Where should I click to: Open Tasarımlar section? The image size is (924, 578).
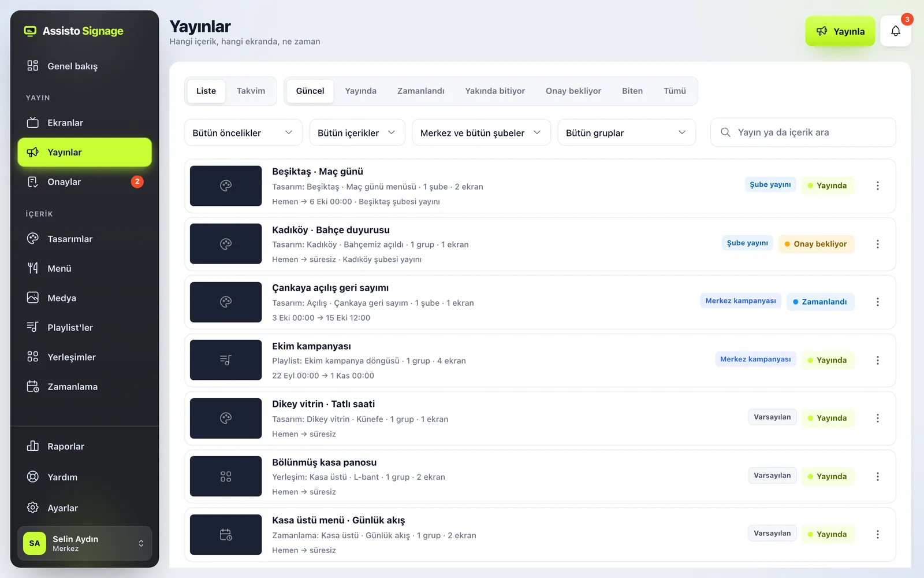(84, 239)
